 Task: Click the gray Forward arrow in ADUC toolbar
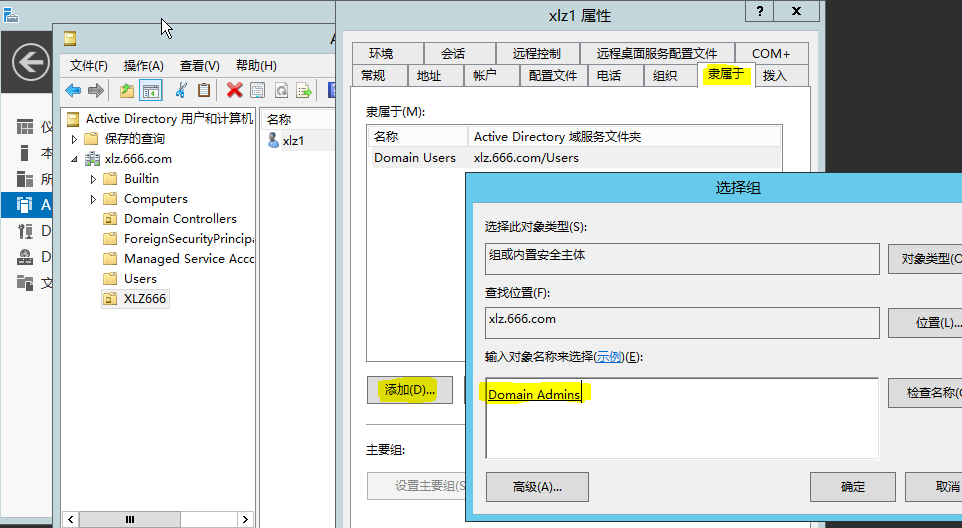(x=96, y=91)
